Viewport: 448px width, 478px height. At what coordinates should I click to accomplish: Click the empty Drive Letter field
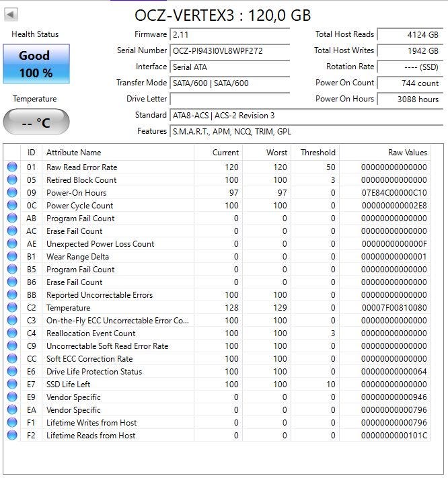click(229, 99)
